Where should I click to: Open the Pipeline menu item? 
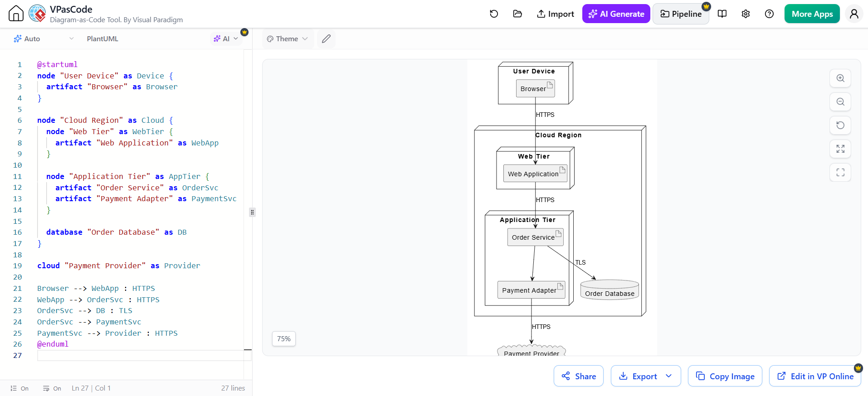pyautogui.click(x=681, y=14)
